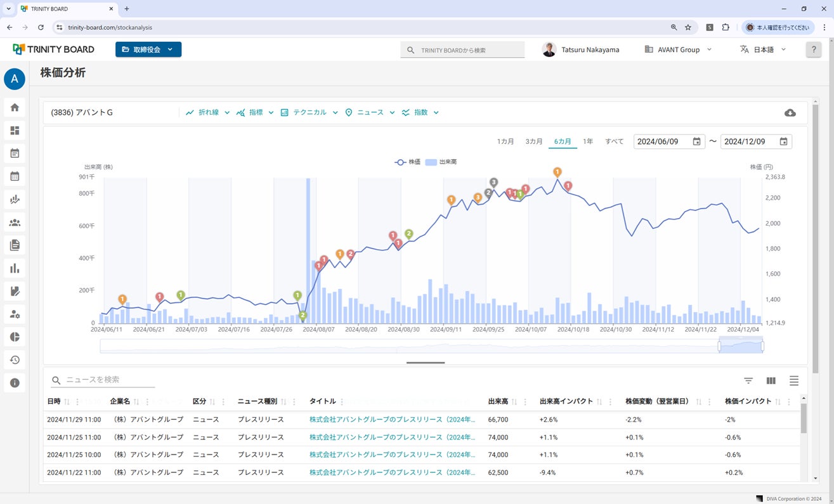Open calendar picker for 2024/12/09 end date

pyautogui.click(x=784, y=141)
